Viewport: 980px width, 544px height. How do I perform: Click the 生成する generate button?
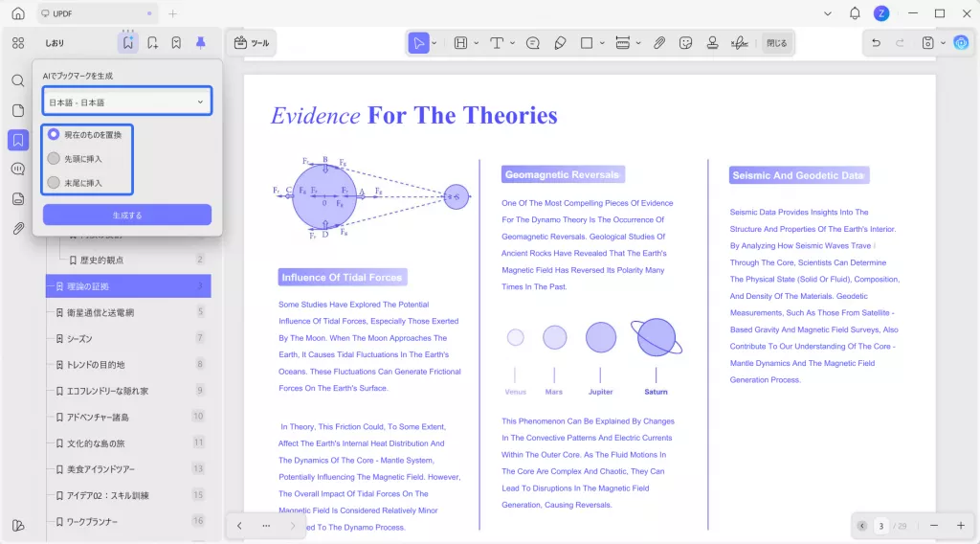(x=127, y=215)
